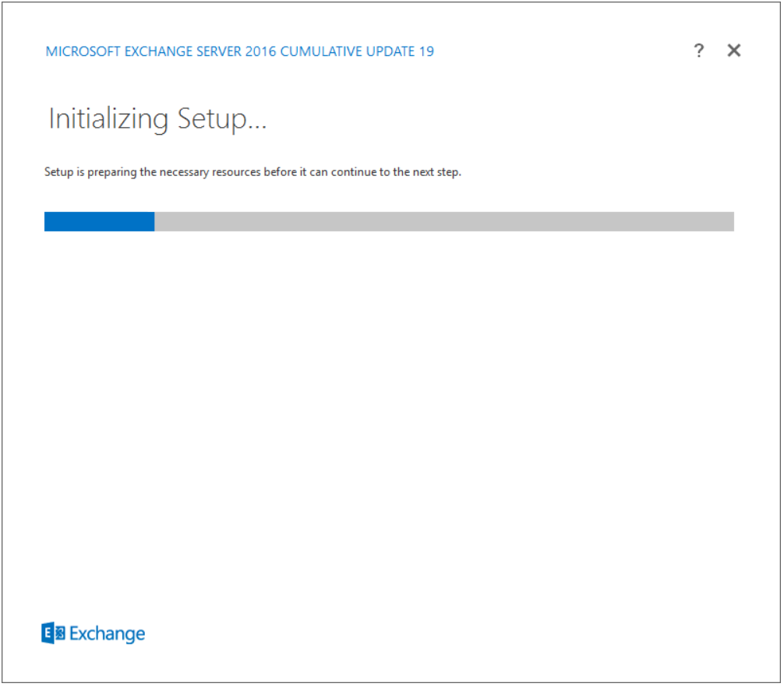The image size is (784, 687).
Task: Click the letter E in Exchange logo
Action: click(48, 633)
